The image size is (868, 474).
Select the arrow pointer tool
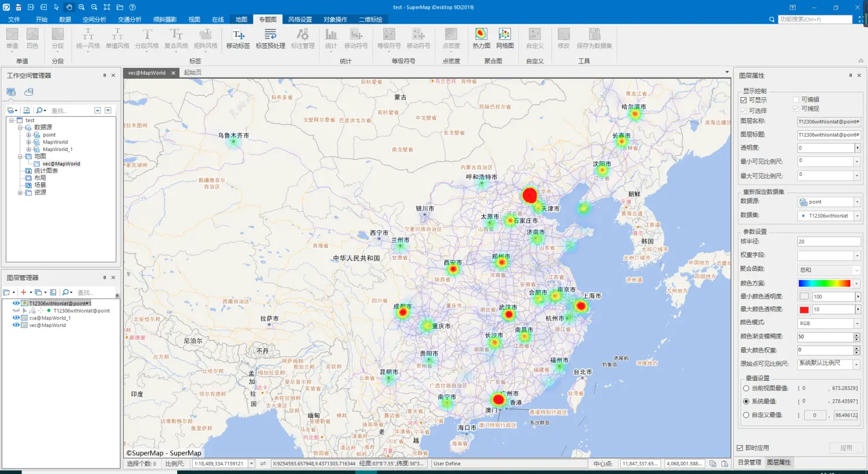pyautogui.click(x=56, y=8)
